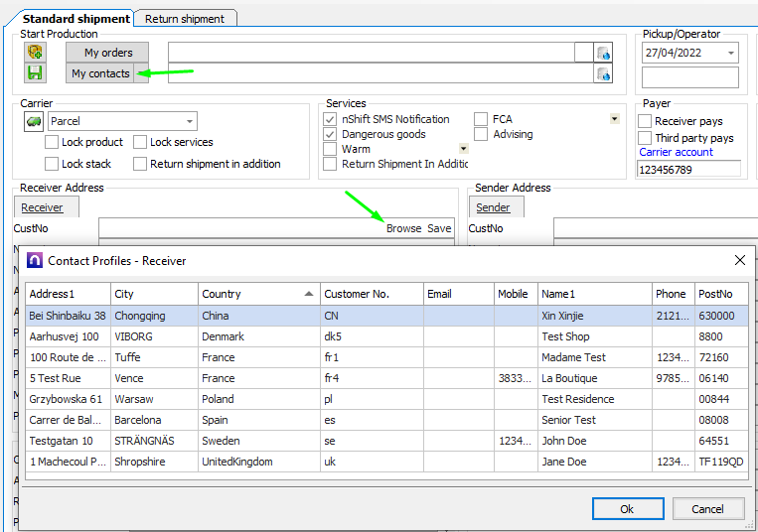Screen dimensions: 758x532
Task: Click the green save disk icon
Action: pos(35,72)
